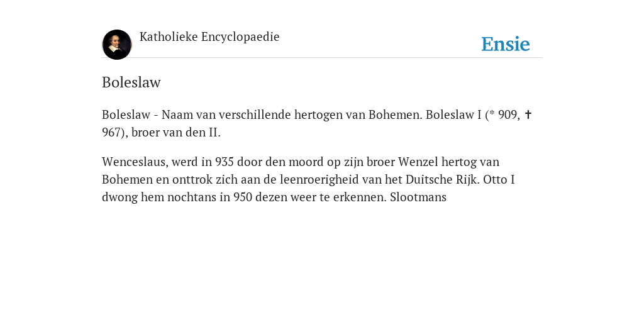Click the word Wenceslaus in the text
This screenshot has width=644, height=322.
point(135,162)
